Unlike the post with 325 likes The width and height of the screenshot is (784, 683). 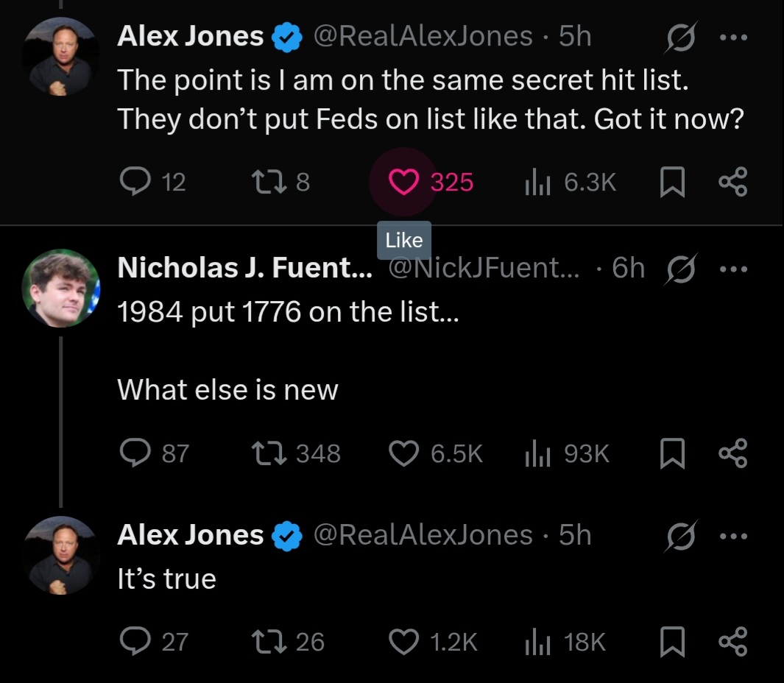point(403,182)
